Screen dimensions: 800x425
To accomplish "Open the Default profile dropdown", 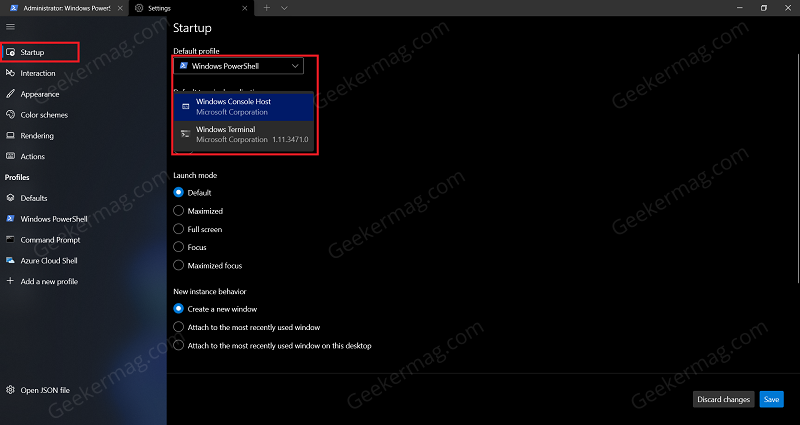I will click(x=238, y=66).
